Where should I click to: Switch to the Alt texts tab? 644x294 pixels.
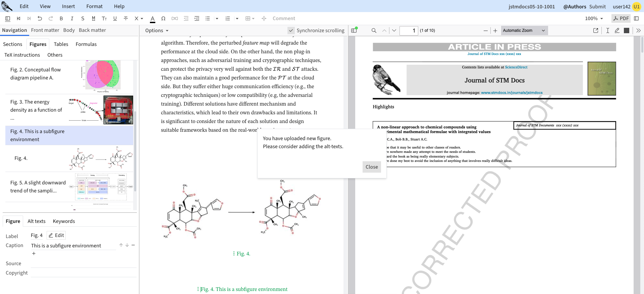point(37,221)
